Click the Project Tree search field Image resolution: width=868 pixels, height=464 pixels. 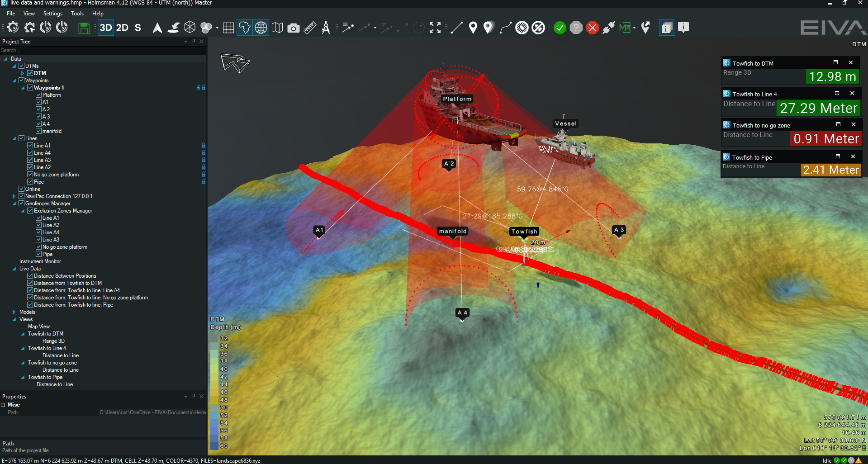pyautogui.click(x=103, y=50)
